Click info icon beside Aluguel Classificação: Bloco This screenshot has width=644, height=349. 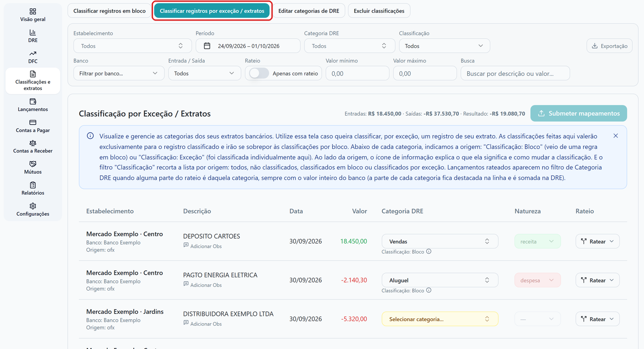429,290
